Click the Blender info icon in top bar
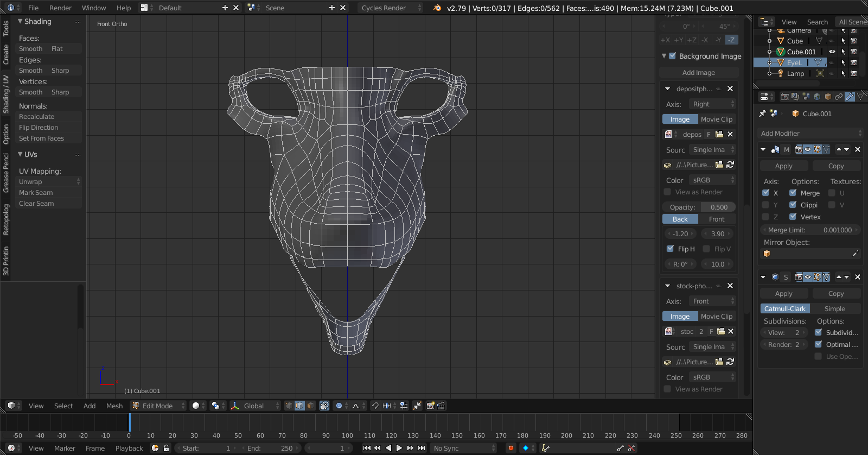The width and height of the screenshot is (868, 455). [11, 8]
